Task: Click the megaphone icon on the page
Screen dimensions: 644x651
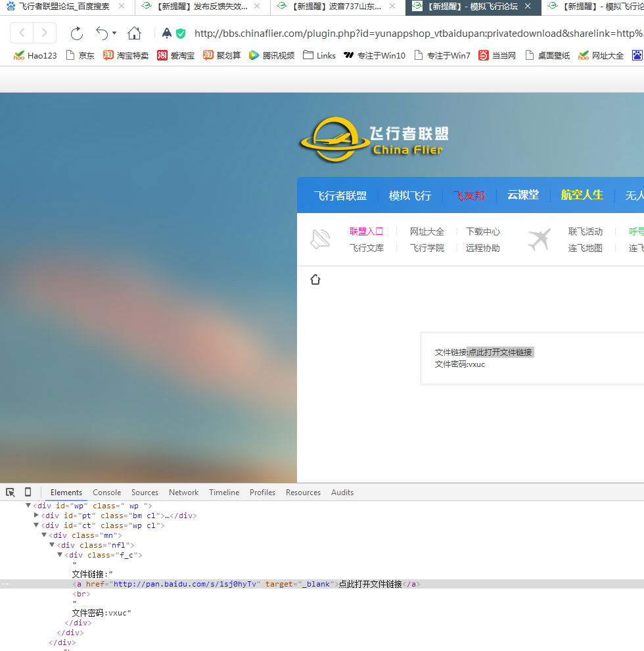Action: point(320,239)
